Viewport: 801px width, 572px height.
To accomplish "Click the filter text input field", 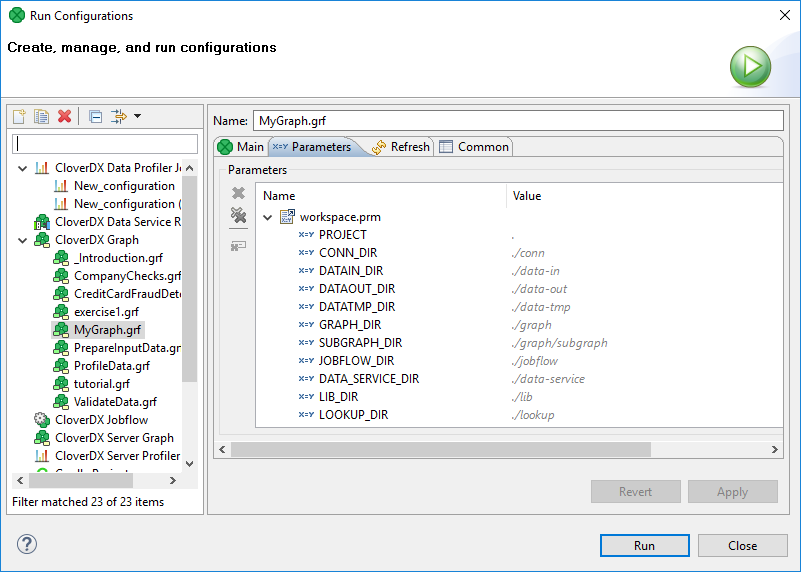I will coord(105,144).
